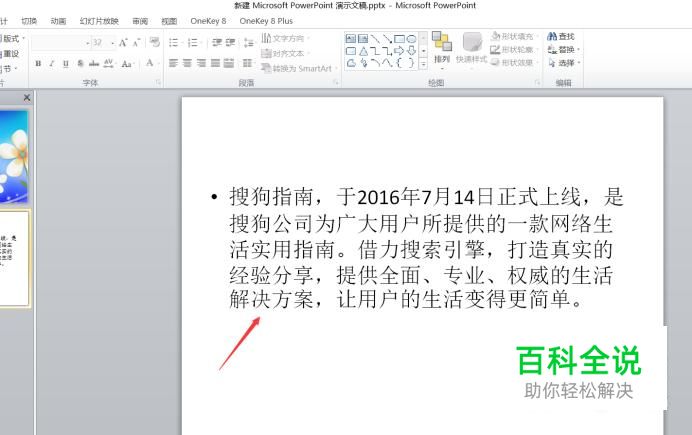692x435 pixels.
Task: Select horizontal text box shape
Action: click(351, 39)
